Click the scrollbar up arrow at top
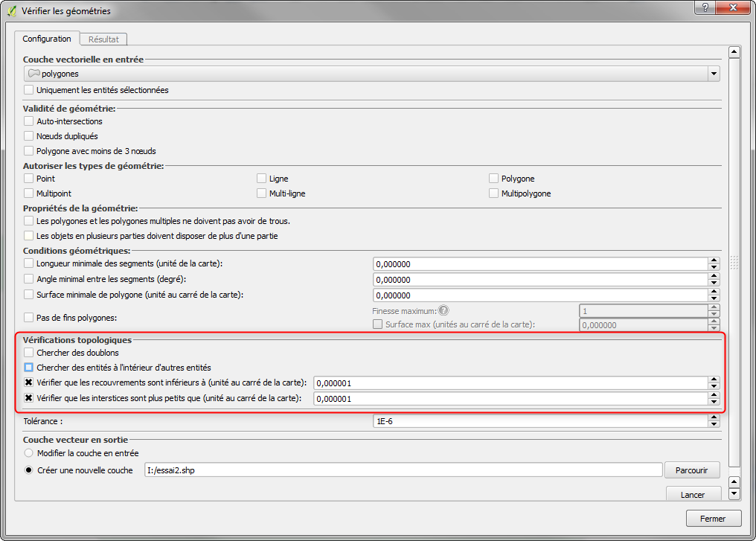The image size is (756, 541). pyautogui.click(x=734, y=51)
